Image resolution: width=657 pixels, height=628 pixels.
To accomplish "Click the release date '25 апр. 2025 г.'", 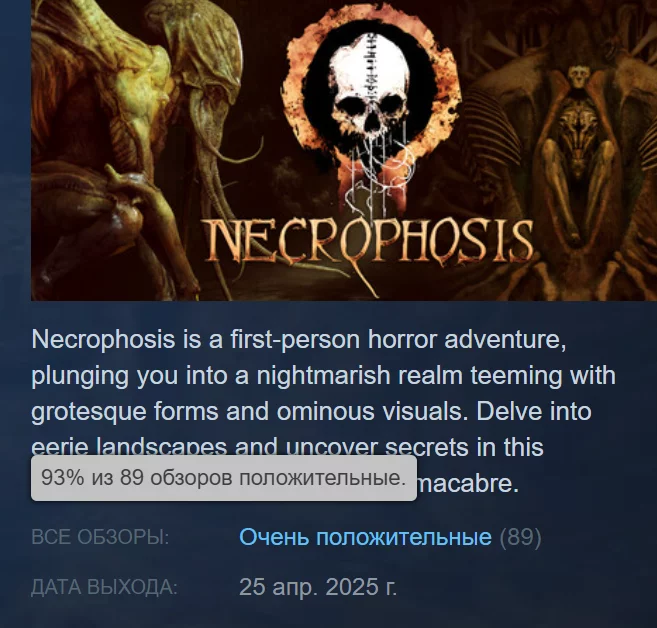I will (318, 587).
